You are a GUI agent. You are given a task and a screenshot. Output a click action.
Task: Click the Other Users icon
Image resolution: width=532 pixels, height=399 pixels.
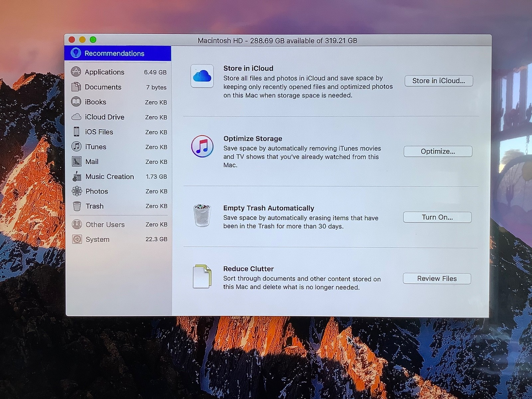pyautogui.click(x=77, y=224)
